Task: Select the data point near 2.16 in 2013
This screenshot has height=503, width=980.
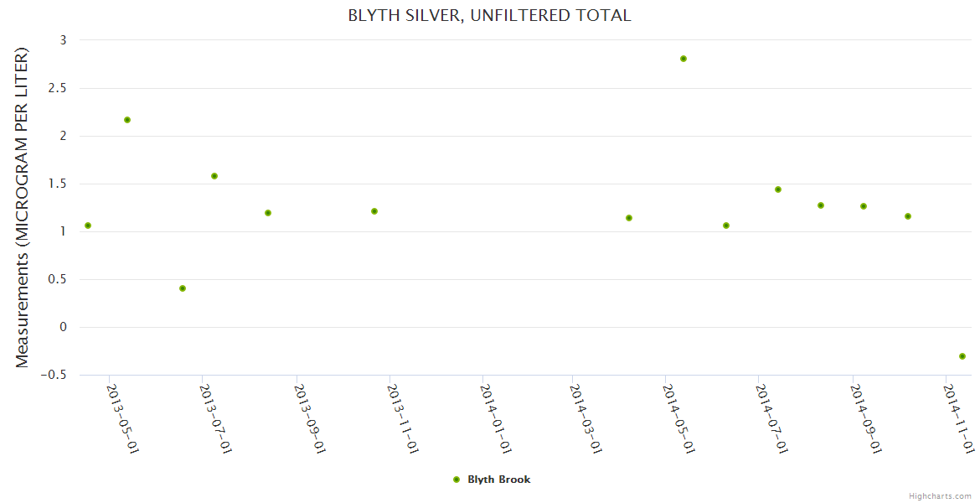Action: pyautogui.click(x=127, y=120)
